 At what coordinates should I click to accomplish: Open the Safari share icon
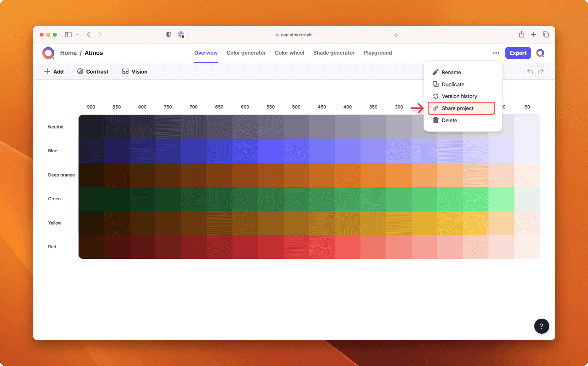(x=521, y=34)
